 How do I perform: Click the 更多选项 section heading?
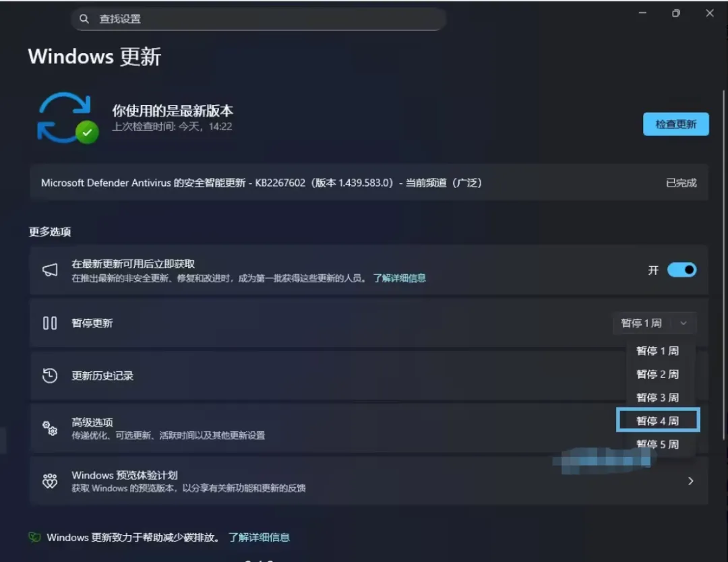[x=50, y=232]
